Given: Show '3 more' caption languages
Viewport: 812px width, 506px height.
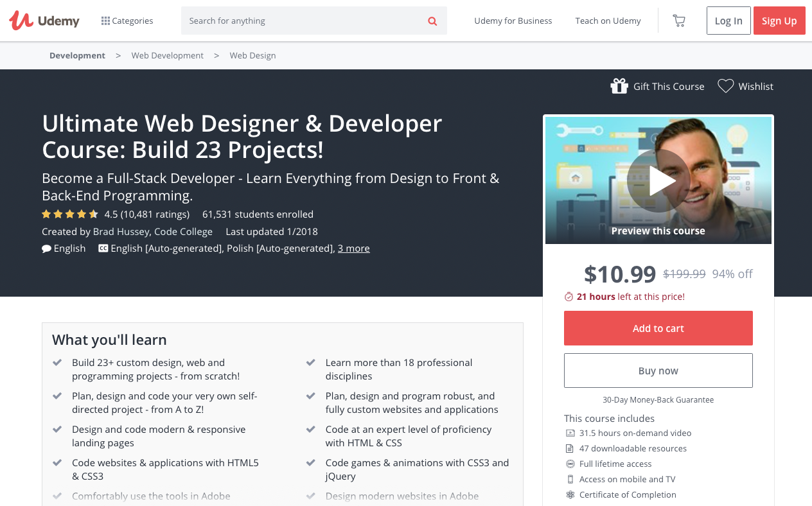Looking at the screenshot, I should (354, 249).
